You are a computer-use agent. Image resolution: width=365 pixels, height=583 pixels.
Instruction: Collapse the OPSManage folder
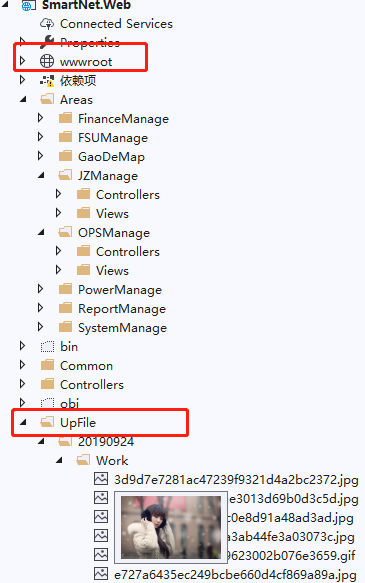[x=41, y=232]
